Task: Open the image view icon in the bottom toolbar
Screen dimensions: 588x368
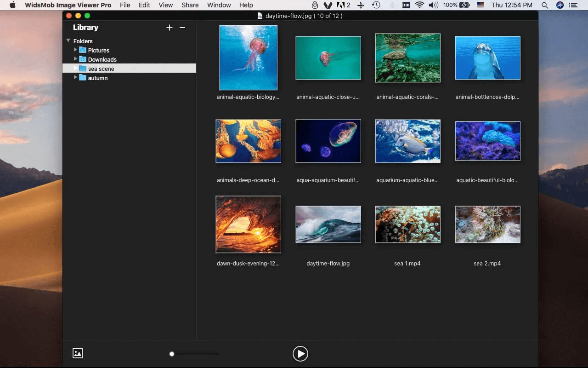Action: click(x=78, y=353)
